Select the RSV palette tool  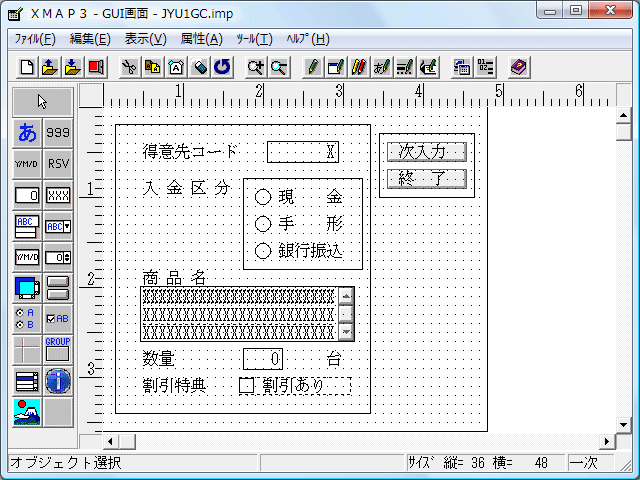click(58, 164)
